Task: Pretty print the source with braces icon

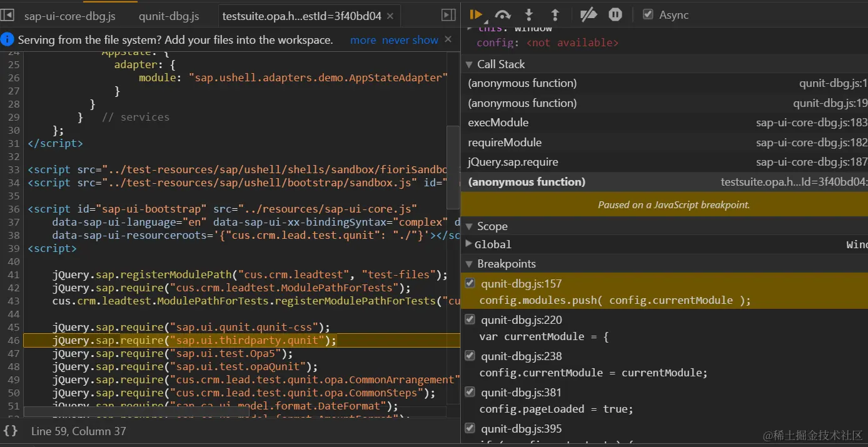Action: click(10, 431)
